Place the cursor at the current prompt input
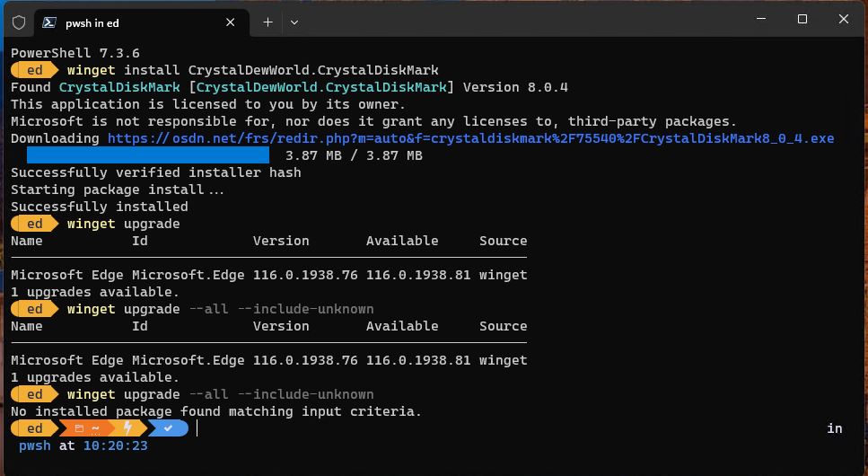The width and height of the screenshot is (868, 476). click(x=197, y=428)
